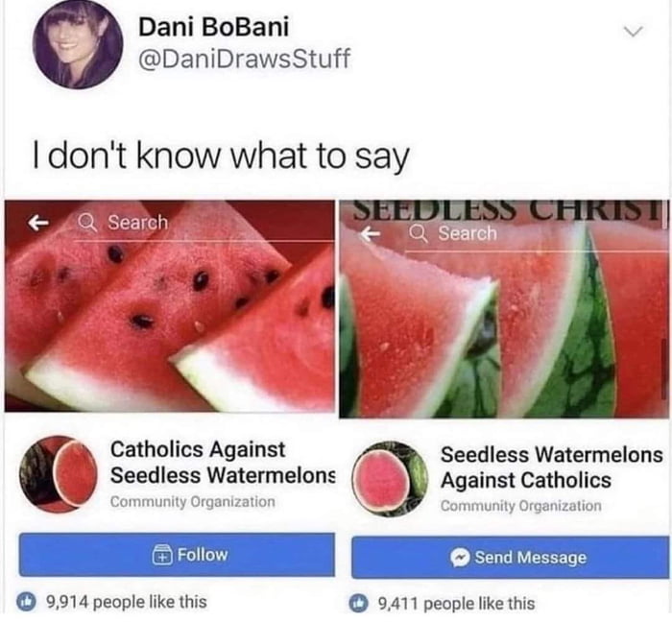Click the magnifier icon on the right page
This screenshot has width=672, height=622.
[419, 233]
